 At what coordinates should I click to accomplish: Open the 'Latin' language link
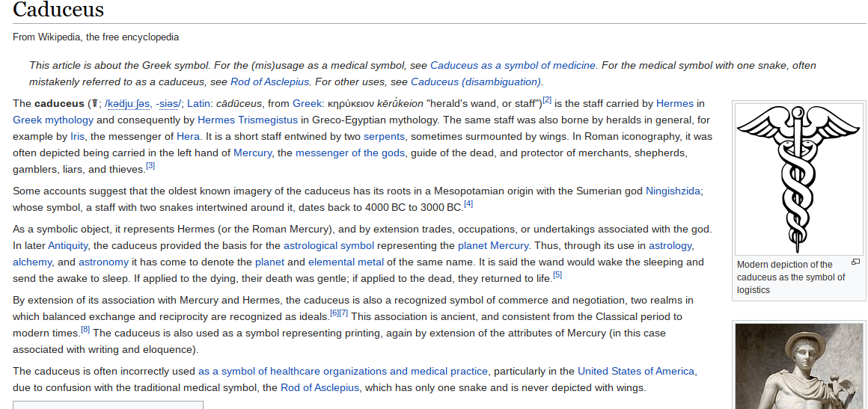pos(198,103)
